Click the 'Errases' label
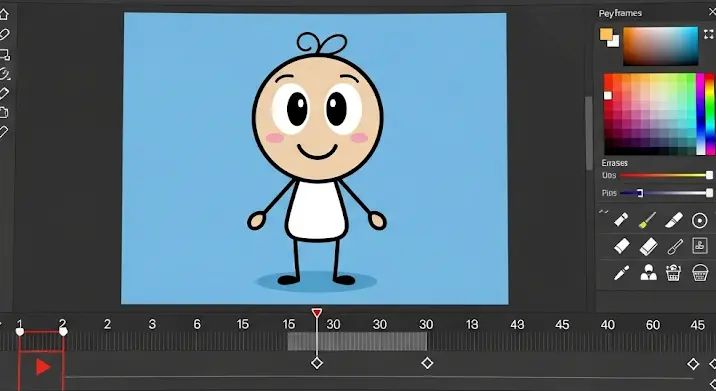Viewport: 716px width, 391px height. tap(614, 163)
